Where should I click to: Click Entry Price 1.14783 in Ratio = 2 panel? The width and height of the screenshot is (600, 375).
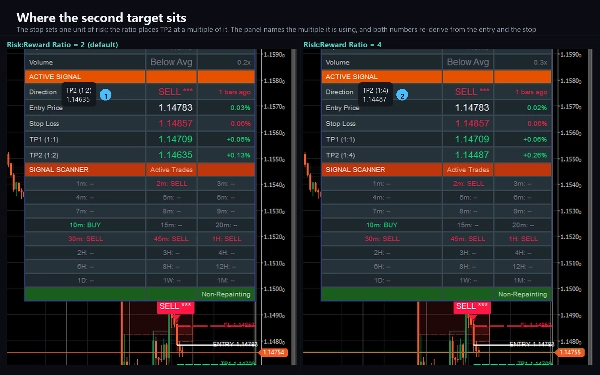coord(175,108)
